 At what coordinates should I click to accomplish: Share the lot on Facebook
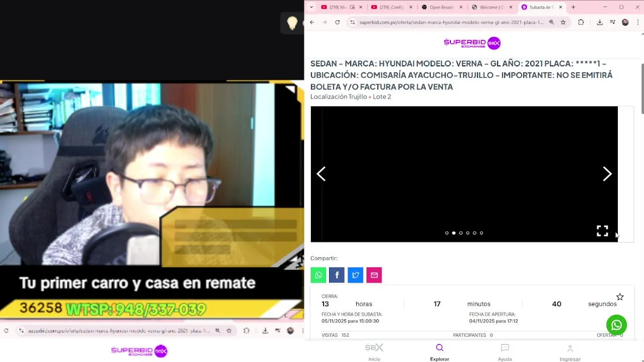click(x=337, y=275)
